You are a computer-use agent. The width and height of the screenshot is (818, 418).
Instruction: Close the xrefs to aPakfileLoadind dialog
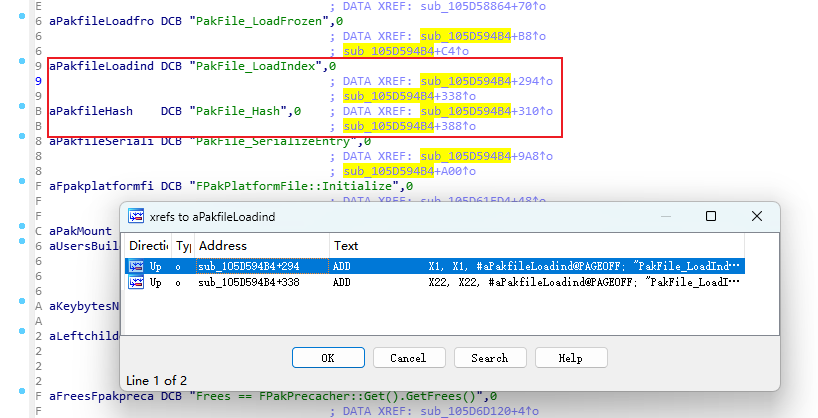[756, 216]
